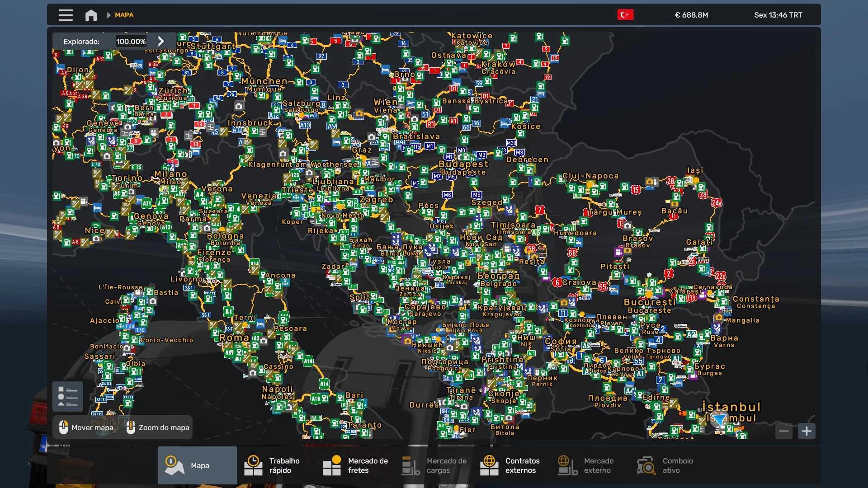This screenshot has height=488, width=868.
Task: Go to home screen icon
Action: point(91,15)
